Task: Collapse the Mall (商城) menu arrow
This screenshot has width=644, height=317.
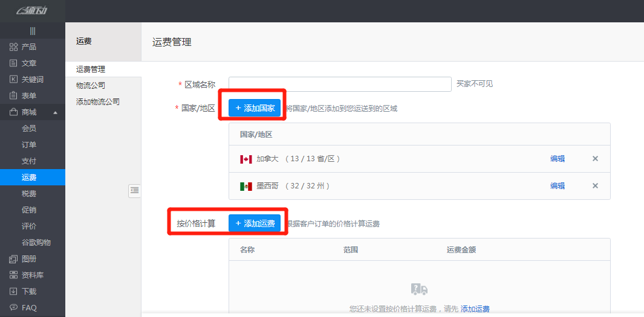Action: click(x=55, y=112)
